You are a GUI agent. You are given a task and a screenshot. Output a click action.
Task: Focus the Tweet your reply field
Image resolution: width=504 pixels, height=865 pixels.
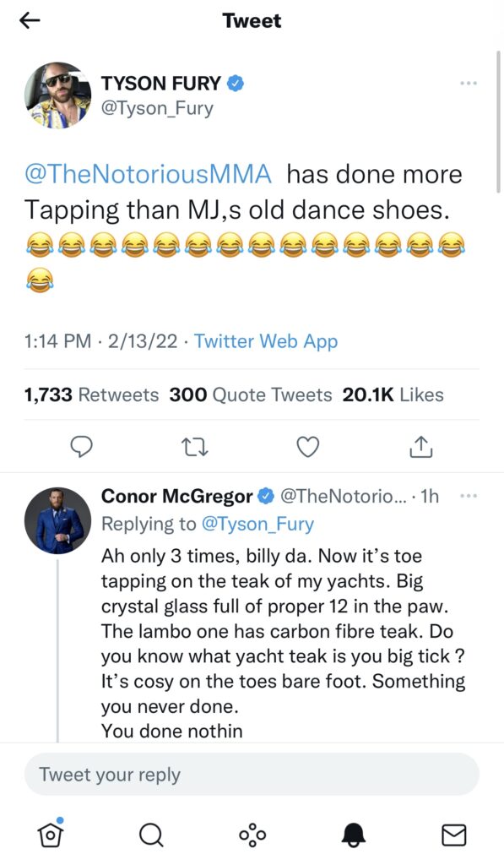click(252, 775)
